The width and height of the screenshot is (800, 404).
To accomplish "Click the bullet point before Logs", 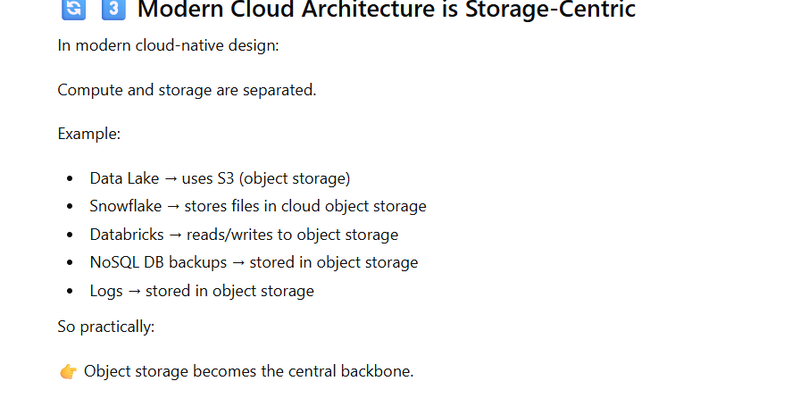I will pyautogui.click(x=69, y=291).
